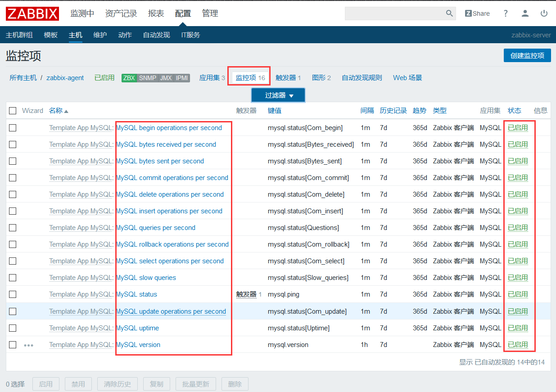Select checkbox for MySQL version row
The width and height of the screenshot is (556, 392).
13,345
